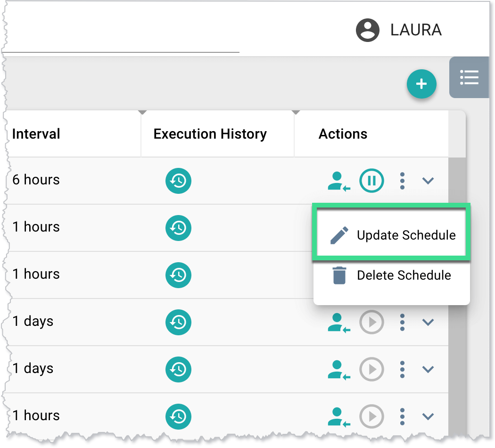
Task: Click the LAURA user avatar icon
Action: point(367,30)
